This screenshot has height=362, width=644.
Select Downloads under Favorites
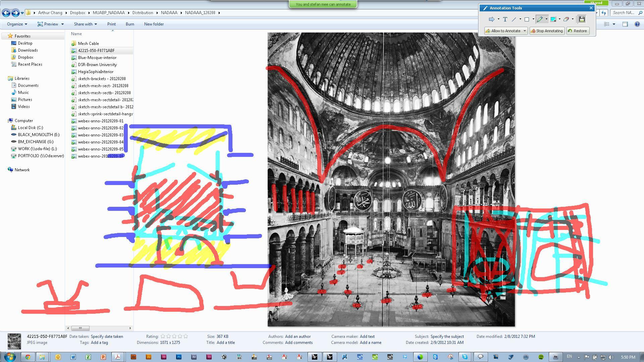coord(28,50)
